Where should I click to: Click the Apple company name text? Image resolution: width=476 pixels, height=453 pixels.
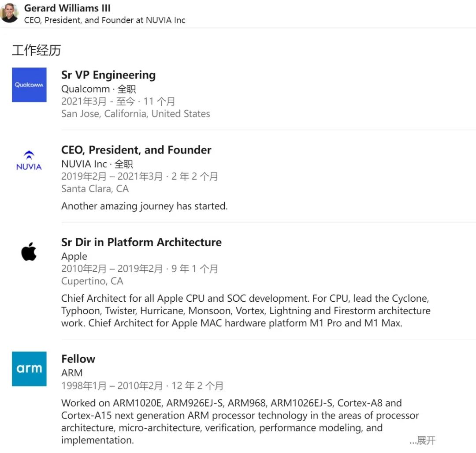pos(74,256)
